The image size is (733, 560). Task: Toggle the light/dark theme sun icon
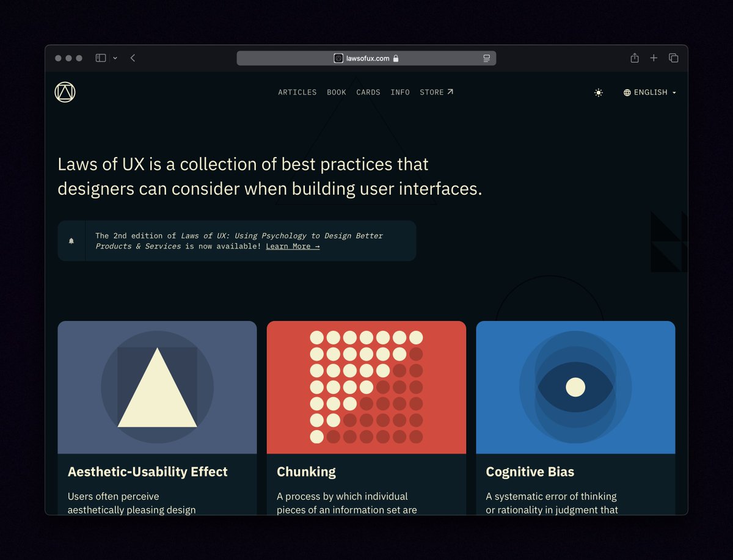pos(599,93)
